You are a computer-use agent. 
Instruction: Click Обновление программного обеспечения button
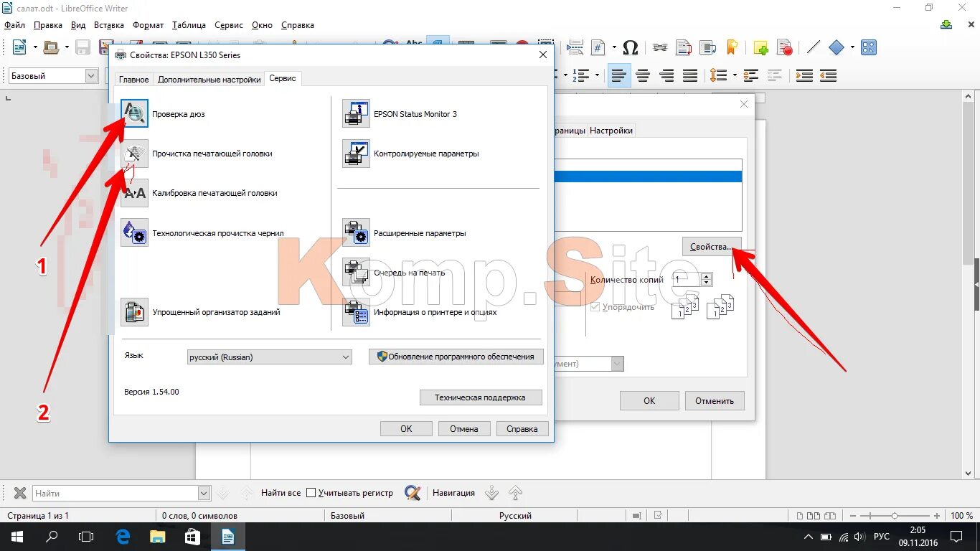point(456,357)
